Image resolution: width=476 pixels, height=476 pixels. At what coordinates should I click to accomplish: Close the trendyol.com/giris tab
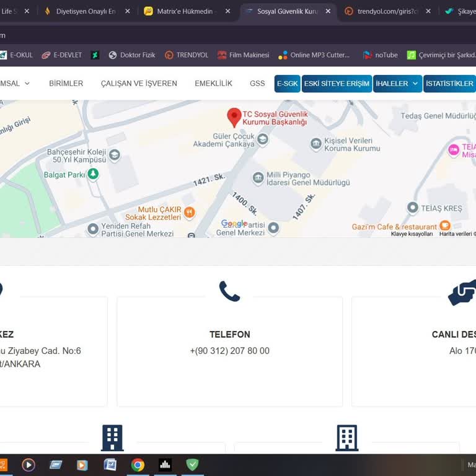(428, 11)
